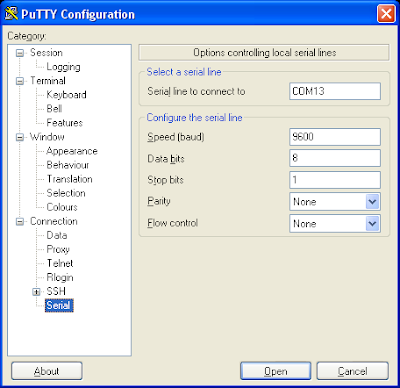Collapse the Session tree node
The image size is (400, 388).
20,53
